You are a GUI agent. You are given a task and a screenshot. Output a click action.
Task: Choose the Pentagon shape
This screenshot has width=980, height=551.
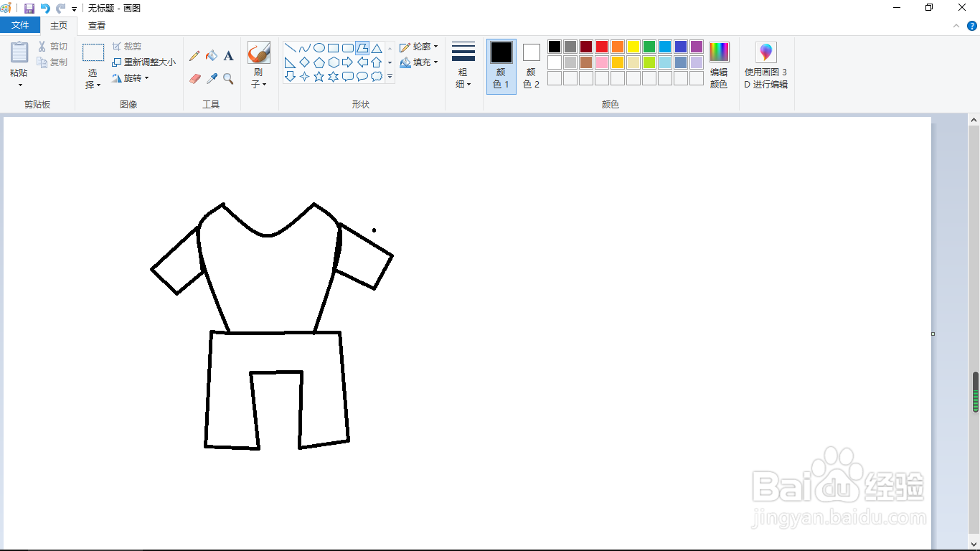[319, 62]
